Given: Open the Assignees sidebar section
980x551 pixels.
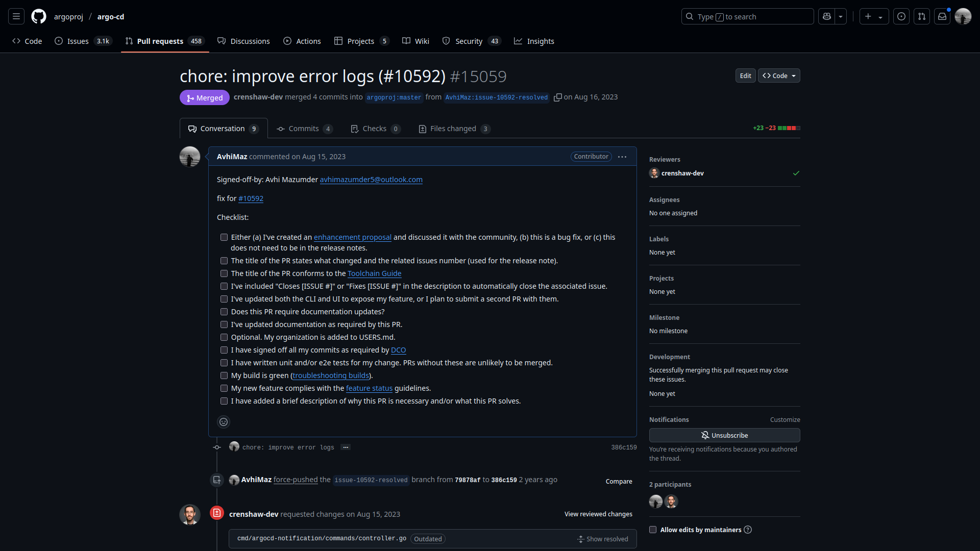Looking at the screenshot, I should (x=664, y=200).
